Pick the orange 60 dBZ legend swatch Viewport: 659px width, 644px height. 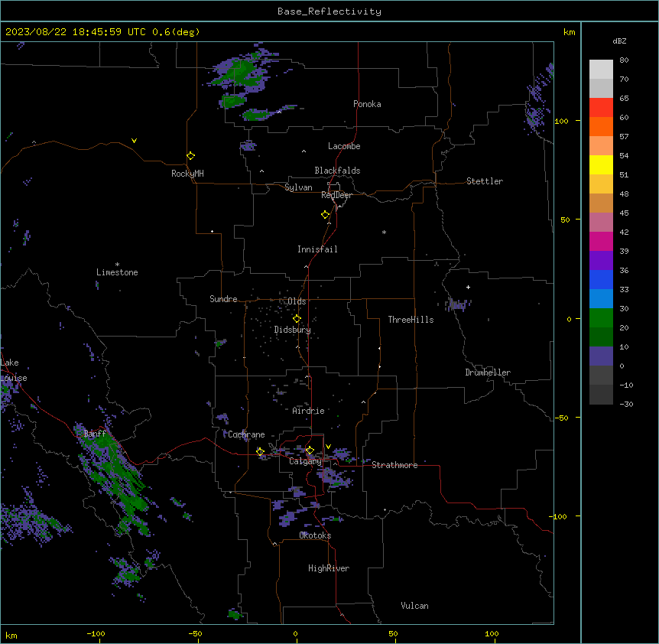pyautogui.click(x=601, y=126)
